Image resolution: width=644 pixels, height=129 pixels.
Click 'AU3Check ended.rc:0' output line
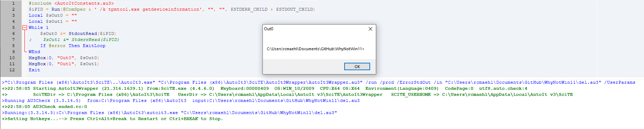pyautogui.click(x=44, y=107)
